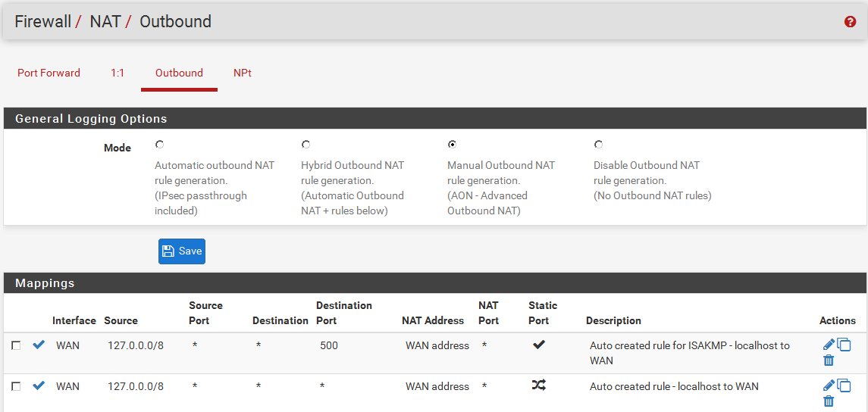Select Disable Outbound NAT mode
The image size is (868, 412).
[x=598, y=145]
